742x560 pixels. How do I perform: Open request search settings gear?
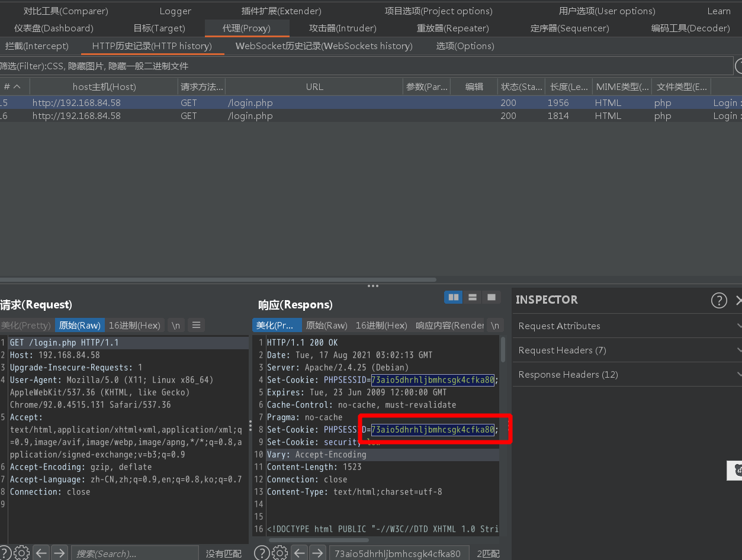[x=21, y=553]
